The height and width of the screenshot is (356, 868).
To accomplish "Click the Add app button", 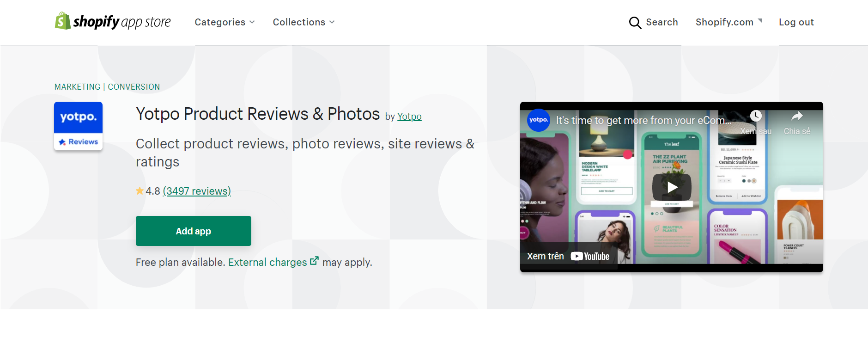I will coord(194,231).
